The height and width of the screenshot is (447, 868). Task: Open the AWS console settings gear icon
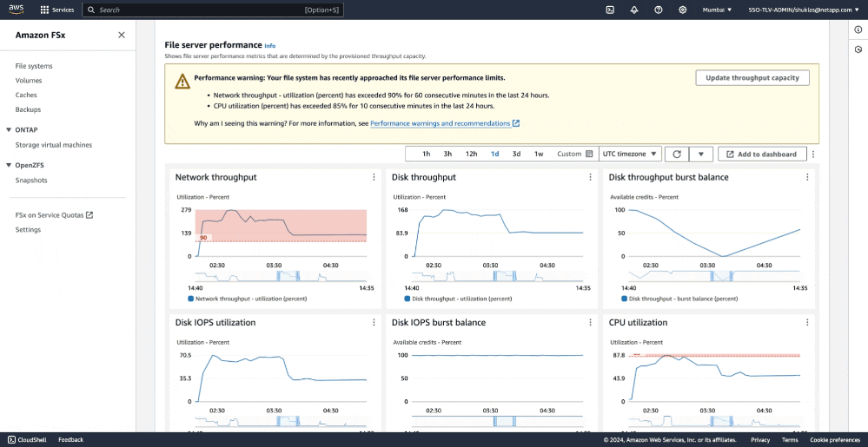point(683,10)
